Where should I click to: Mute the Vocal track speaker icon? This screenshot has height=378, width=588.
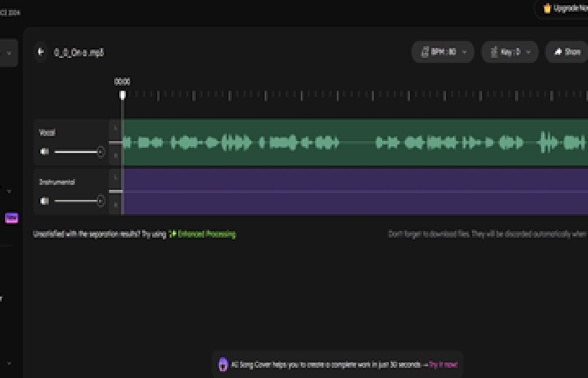[45, 152]
